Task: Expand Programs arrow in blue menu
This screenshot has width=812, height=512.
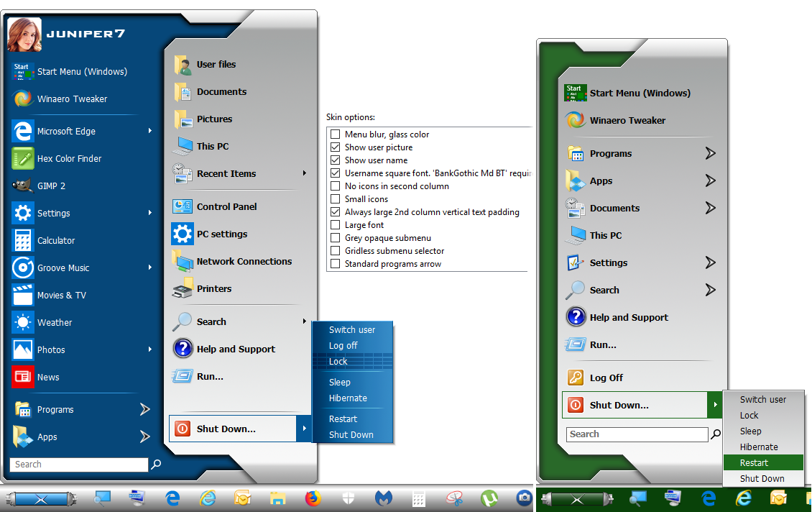Action: [144, 409]
